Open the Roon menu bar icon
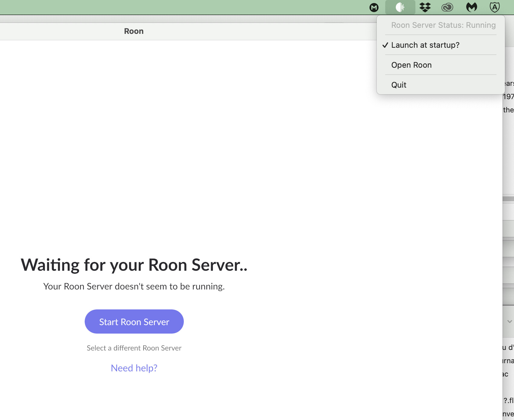The image size is (514, 420). click(x=399, y=7)
